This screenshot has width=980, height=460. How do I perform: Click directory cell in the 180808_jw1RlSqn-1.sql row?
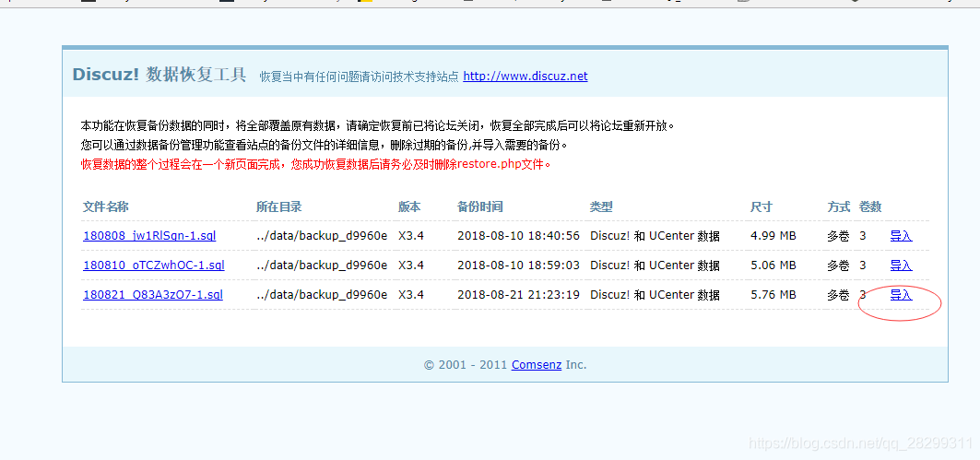click(x=322, y=236)
